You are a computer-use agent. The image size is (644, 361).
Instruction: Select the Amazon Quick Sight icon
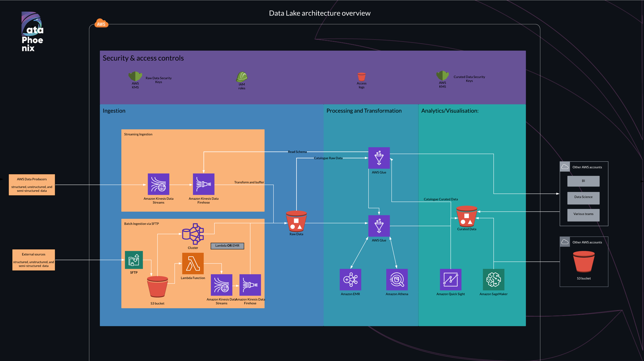450,280
